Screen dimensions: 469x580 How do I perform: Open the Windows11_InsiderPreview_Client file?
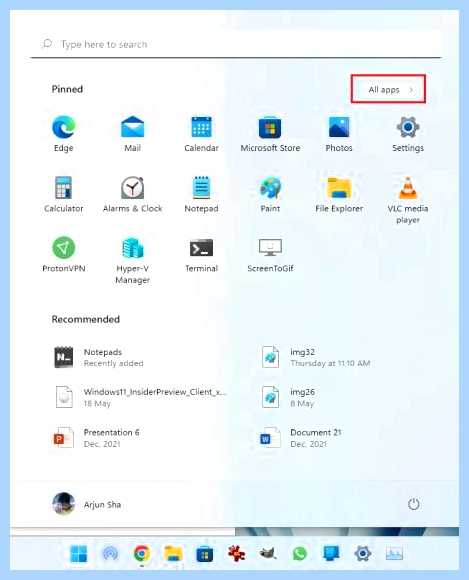[x=141, y=397]
